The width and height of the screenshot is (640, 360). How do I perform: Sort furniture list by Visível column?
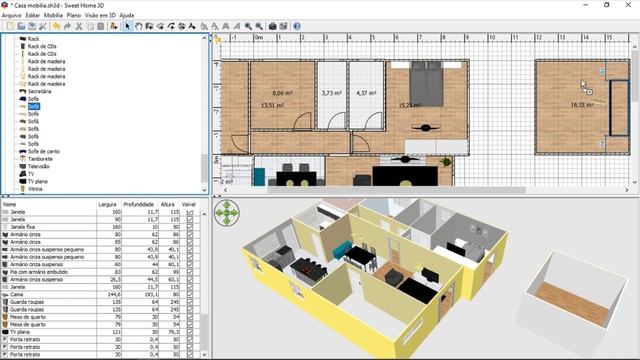coord(189,204)
